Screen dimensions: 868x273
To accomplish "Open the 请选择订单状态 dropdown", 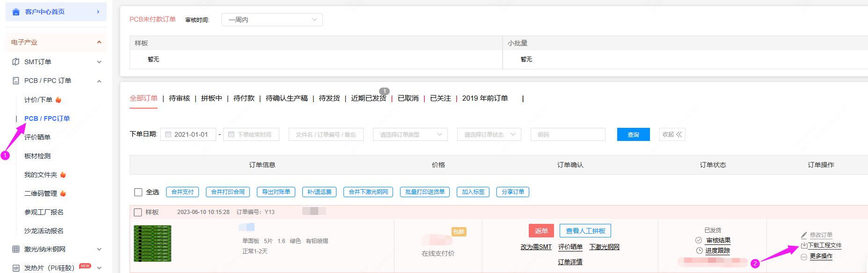I will click(x=489, y=134).
